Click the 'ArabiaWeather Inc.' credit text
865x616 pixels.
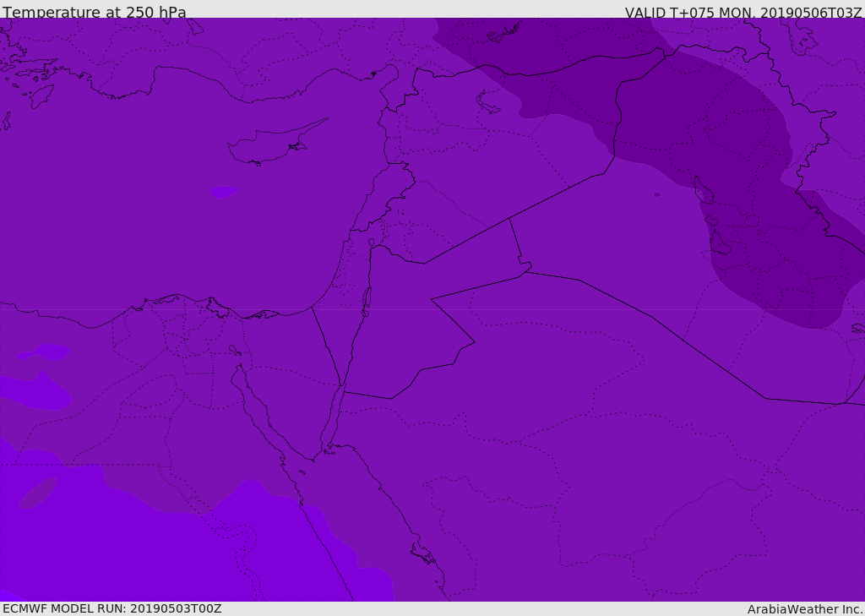804,609
